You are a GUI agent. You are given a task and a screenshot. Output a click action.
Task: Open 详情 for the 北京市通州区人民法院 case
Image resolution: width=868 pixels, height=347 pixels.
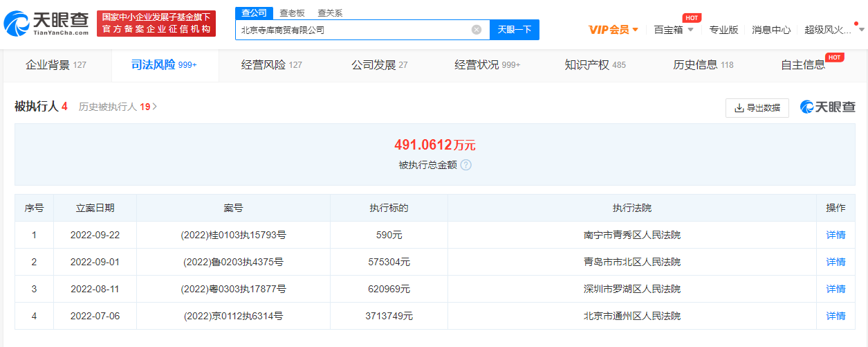835,316
